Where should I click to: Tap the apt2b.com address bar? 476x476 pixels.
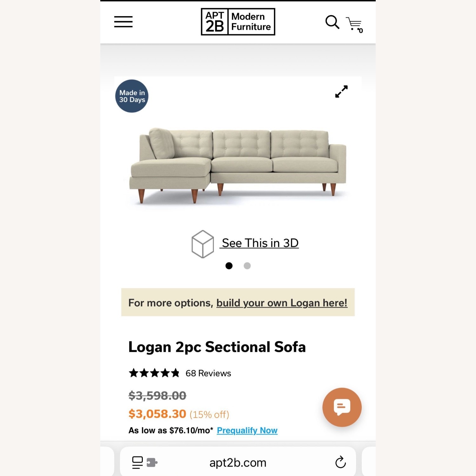[238, 462]
